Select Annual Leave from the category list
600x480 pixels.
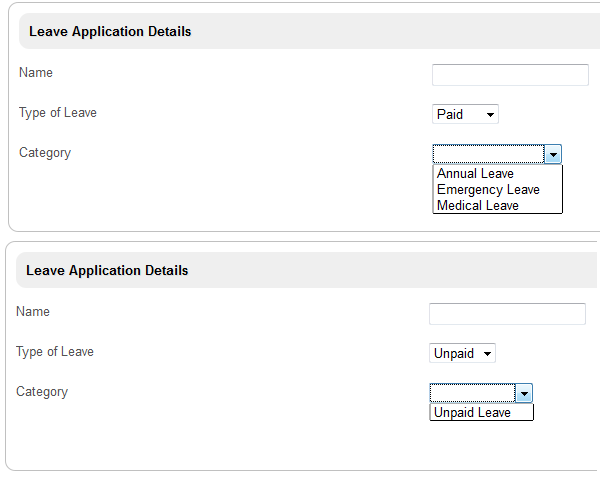(x=476, y=174)
